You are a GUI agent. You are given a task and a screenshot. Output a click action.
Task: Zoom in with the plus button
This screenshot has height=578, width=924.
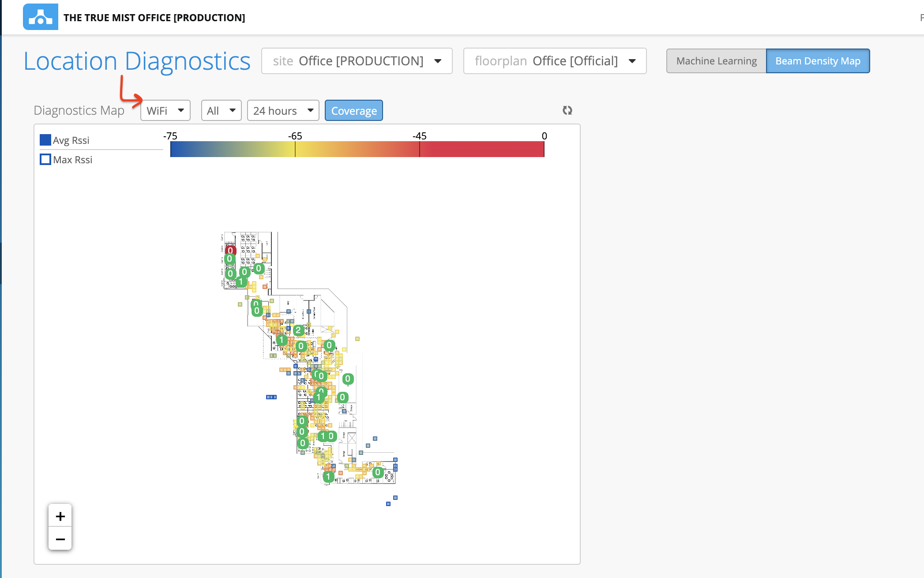point(60,516)
